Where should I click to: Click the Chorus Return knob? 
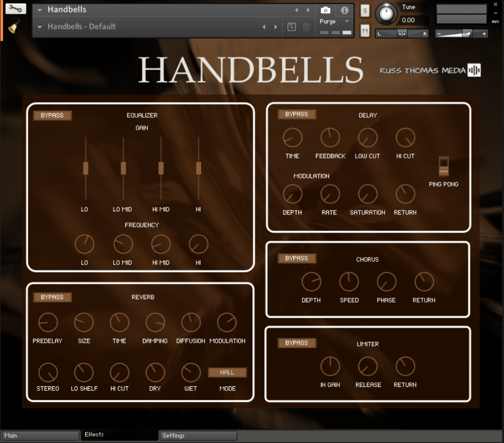pos(424,282)
